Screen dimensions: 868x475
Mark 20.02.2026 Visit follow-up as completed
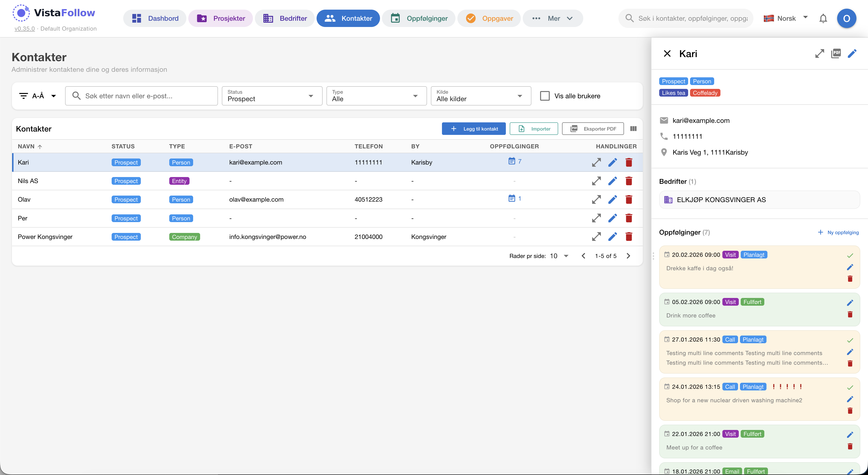850,256
